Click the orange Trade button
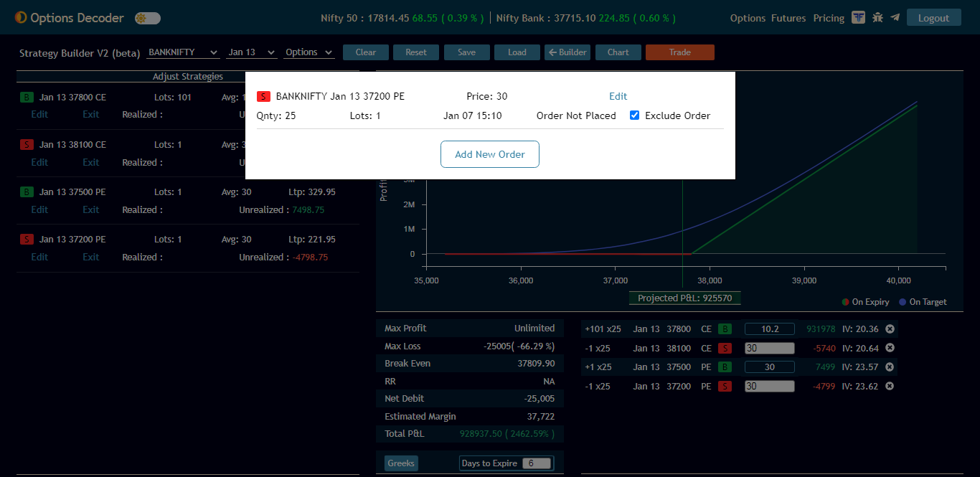The height and width of the screenshot is (477, 980). 680,52
